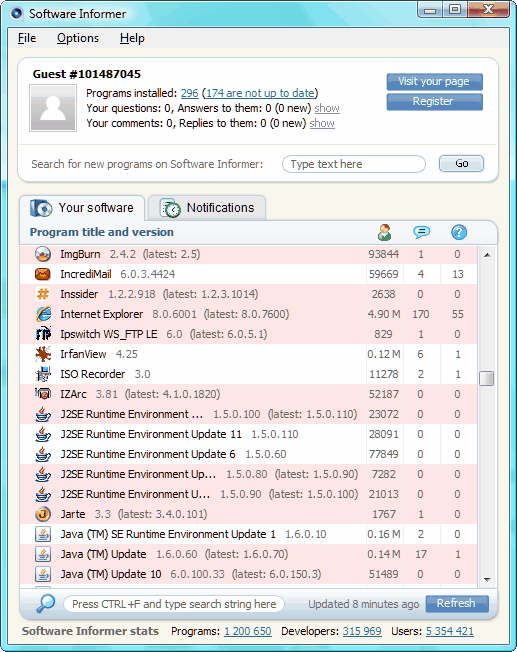Screen dimensions: 517x652
Task: Switch to the Your software tab
Action: tap(82, 207)
